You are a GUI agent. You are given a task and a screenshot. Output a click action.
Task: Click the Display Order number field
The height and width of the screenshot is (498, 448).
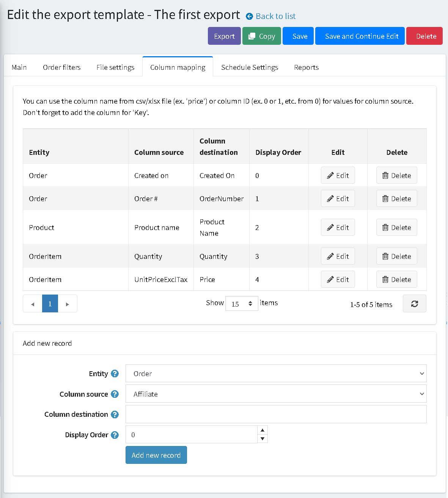coord(192,435)
